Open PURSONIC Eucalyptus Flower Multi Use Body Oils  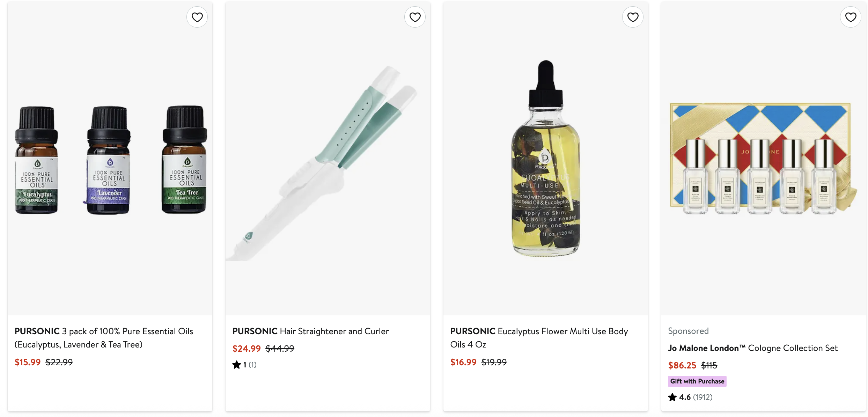(x=539, y=338)
